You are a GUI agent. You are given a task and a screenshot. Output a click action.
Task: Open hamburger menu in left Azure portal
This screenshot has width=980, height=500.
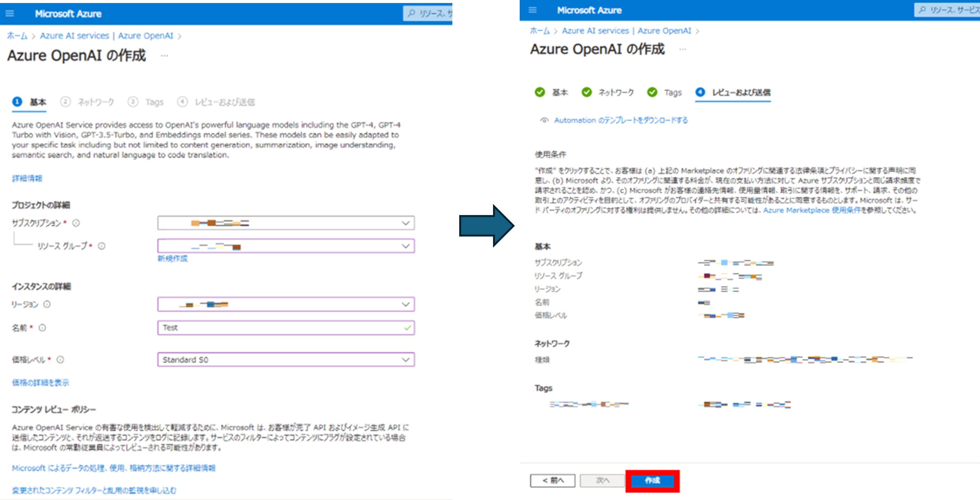(x=10, y=14)
